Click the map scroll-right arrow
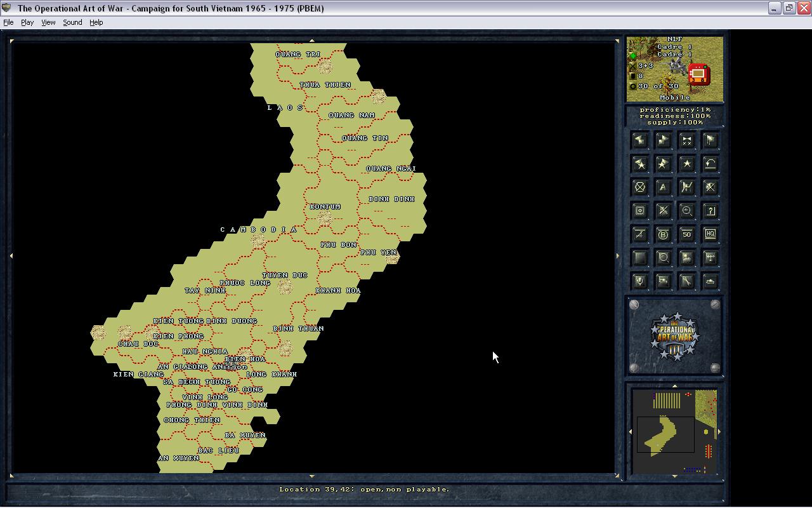 click(617, 255)
